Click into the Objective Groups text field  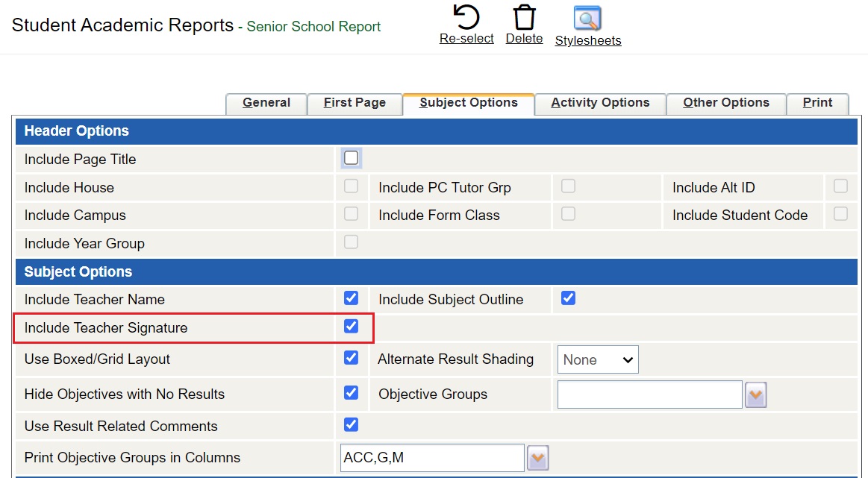pyautogui.click(x=649, y=395)
